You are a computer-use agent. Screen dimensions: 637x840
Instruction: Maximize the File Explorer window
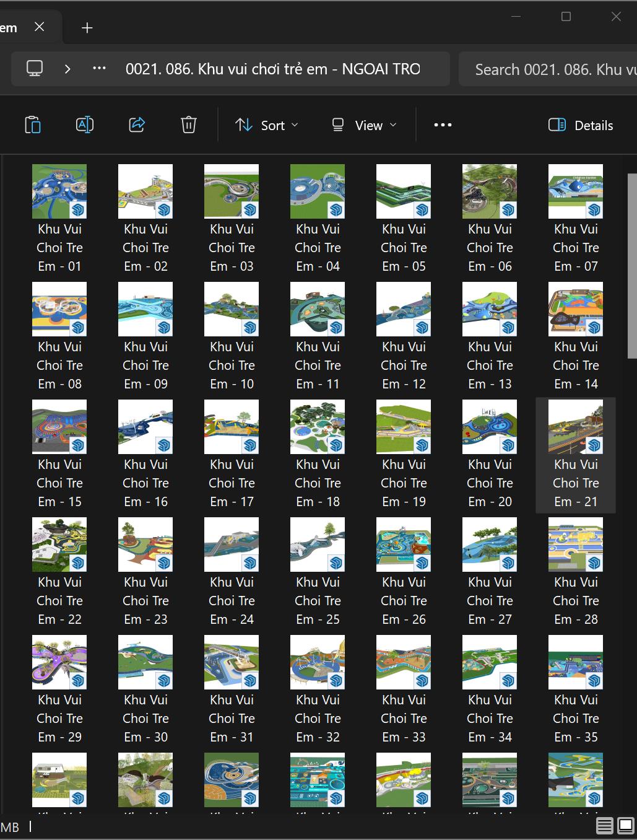pyautogui.click(x=566, y=17)
